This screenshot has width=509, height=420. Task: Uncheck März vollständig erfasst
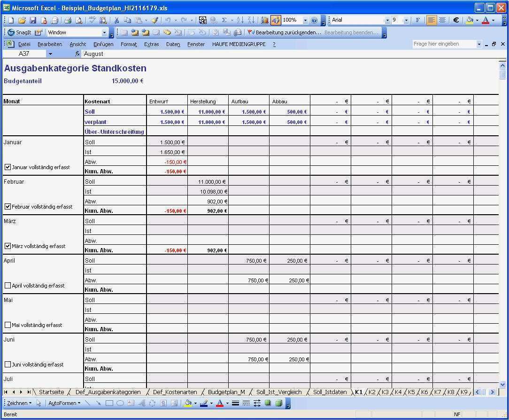click(x=8, y=246)
